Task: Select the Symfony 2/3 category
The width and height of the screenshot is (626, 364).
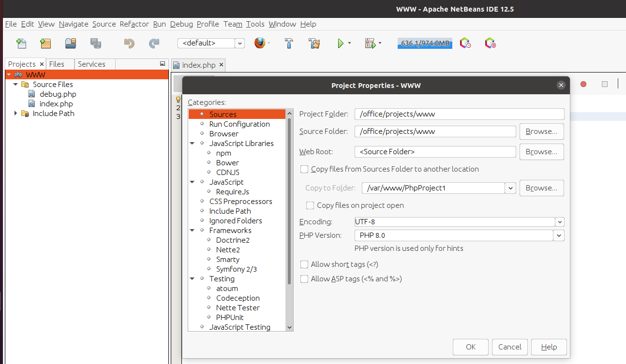Action: coord(237,269)
